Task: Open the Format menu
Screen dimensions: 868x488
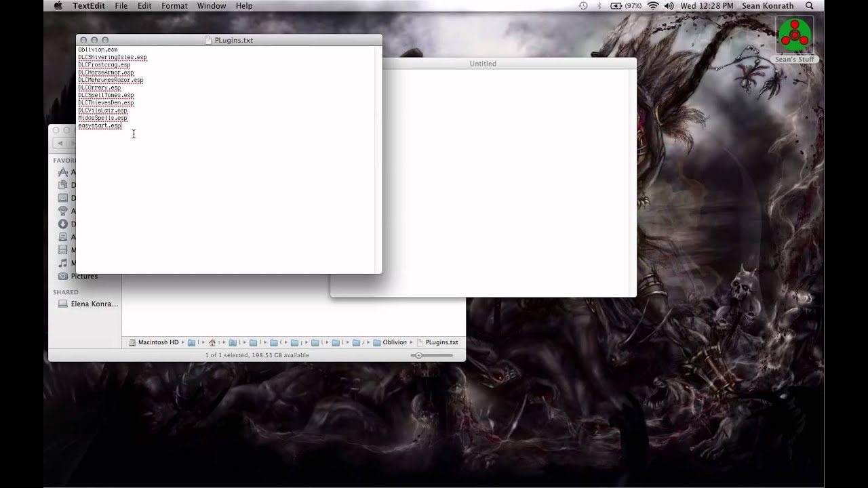Action: click(174, 5)
